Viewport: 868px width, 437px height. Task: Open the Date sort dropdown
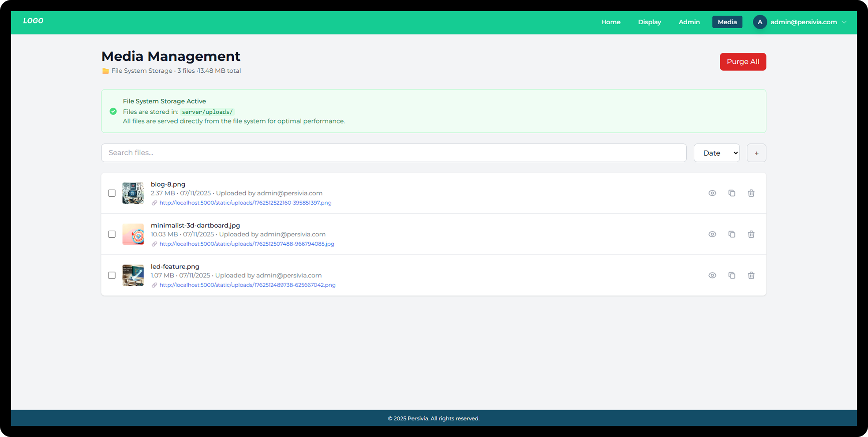click(x=716, y=153)
